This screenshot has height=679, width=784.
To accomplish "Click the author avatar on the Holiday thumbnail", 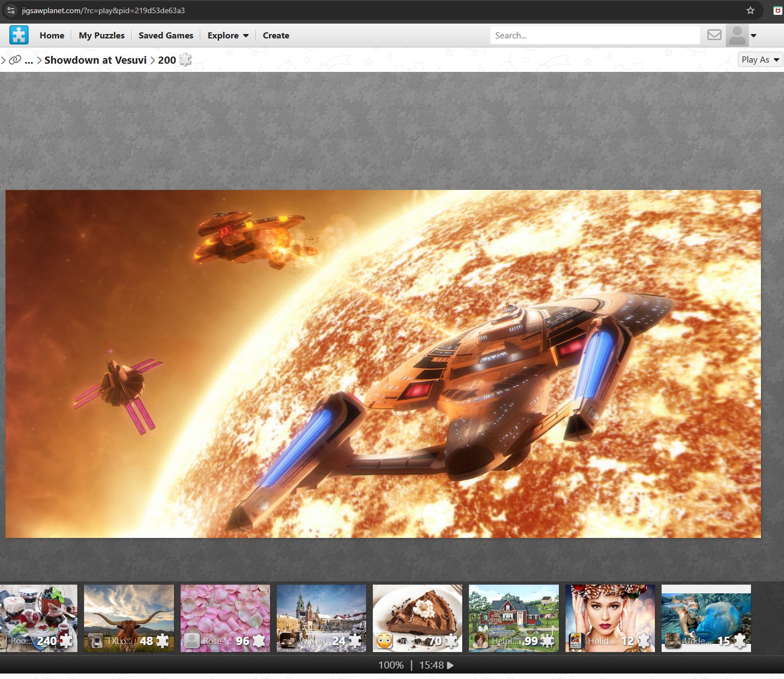I will click(576, 641).
